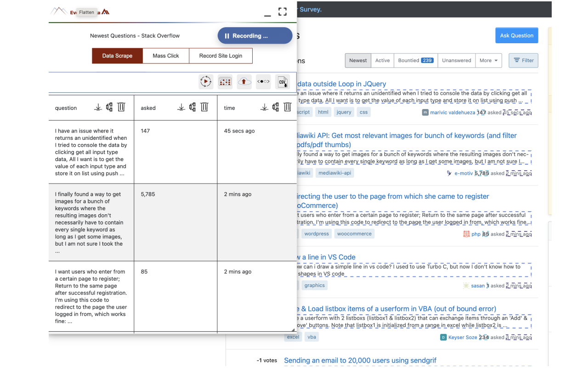Click the branch-structure icon beside the asked column

point(192,107)
